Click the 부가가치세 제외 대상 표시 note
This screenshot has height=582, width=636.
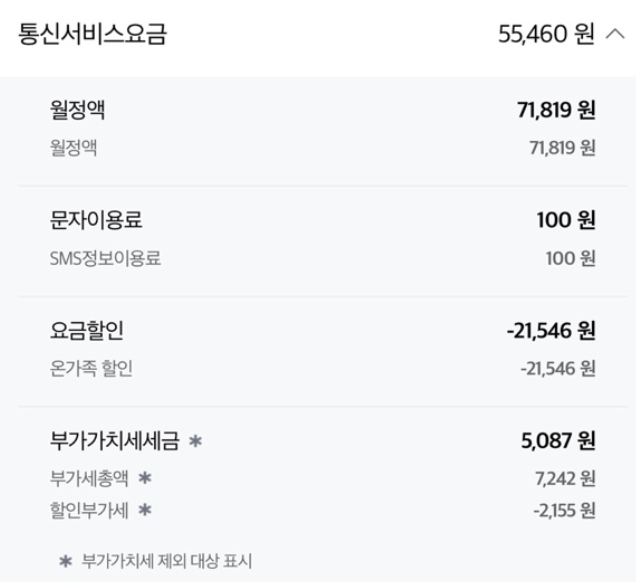click(167, 561)
